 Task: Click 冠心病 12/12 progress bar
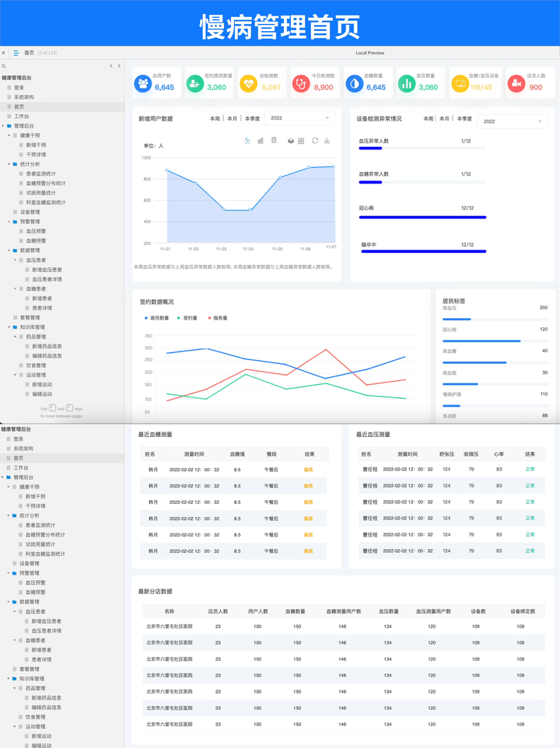click(422, 217)
